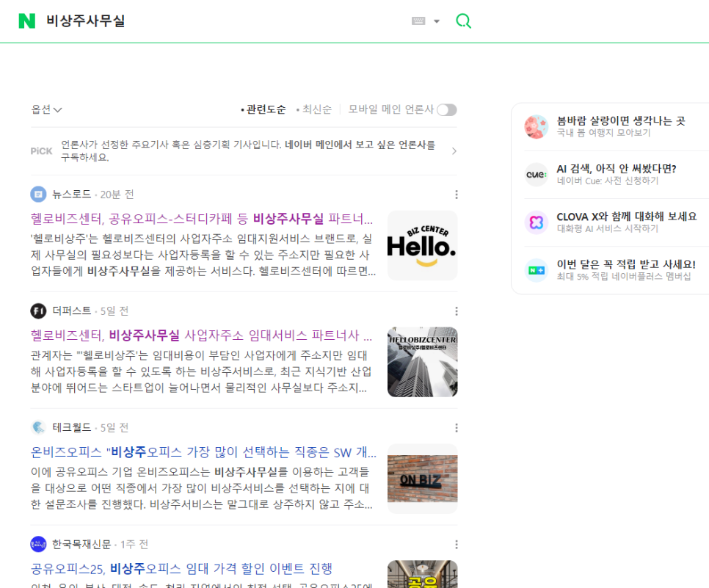Image resolution: width=709 pixels, height=588 pixels.
Task: Open more menu for 한국목재신문 article
Action: pyautogui.click(x=457, y=545)
